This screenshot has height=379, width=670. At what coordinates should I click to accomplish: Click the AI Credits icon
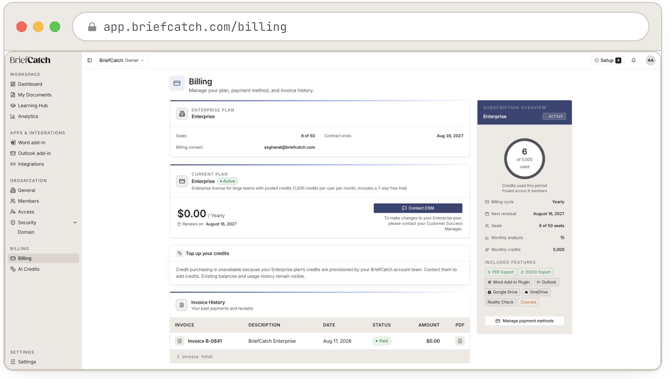(x=13, y=269)
